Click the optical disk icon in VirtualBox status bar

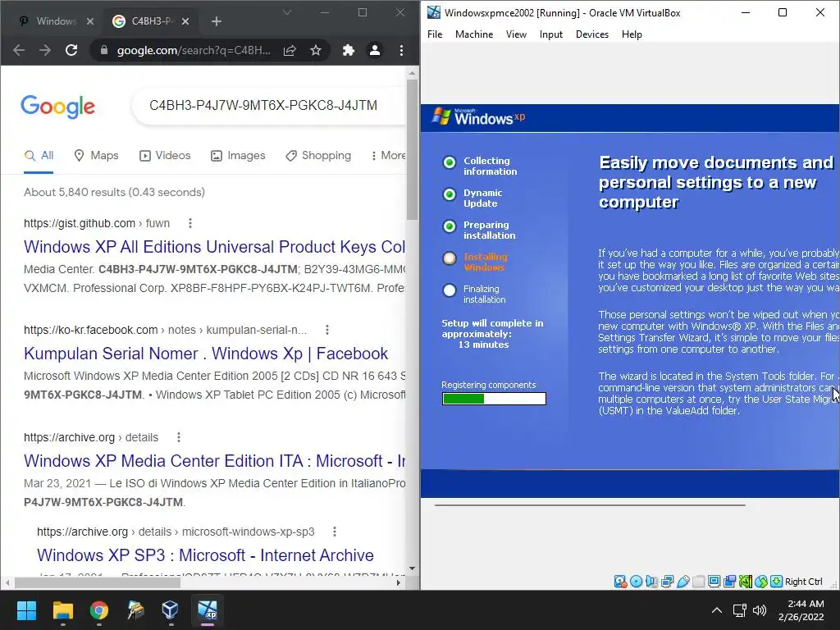[x=636, y=582]
